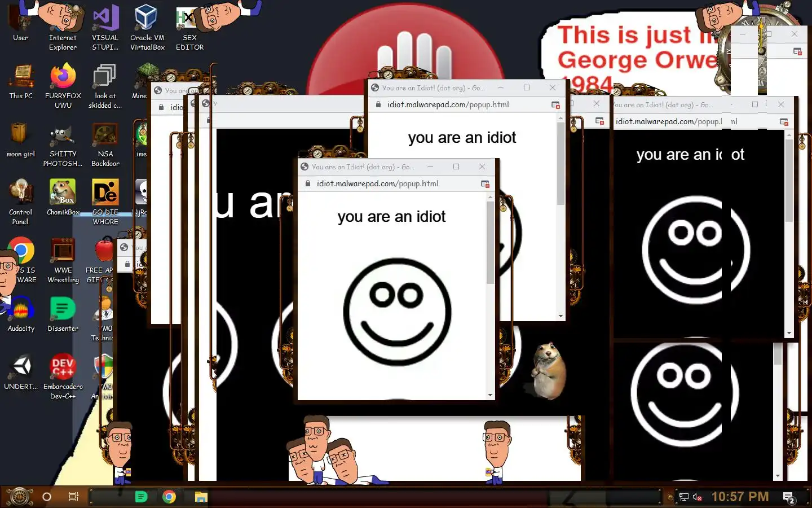This screenshot has height=508, width=812.
Task: Open the GO DIE WHORE icon
Action: pyautogui.click(x=105, y=202)
